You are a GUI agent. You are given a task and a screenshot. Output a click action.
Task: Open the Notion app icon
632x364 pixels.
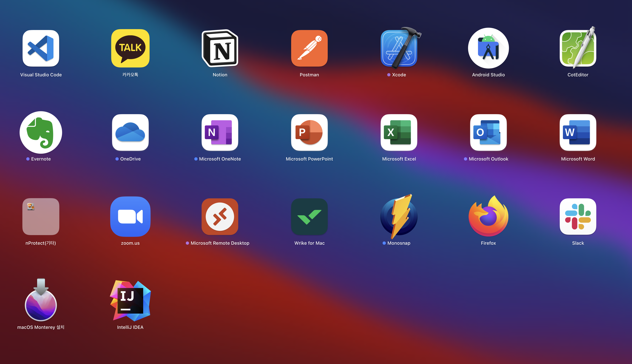(x=220, y=48)
